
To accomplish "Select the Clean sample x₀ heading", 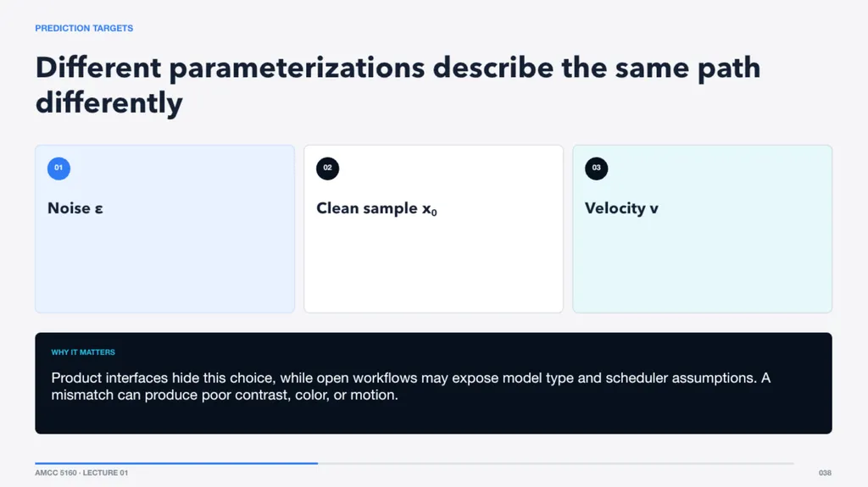I will pos(376,208).
